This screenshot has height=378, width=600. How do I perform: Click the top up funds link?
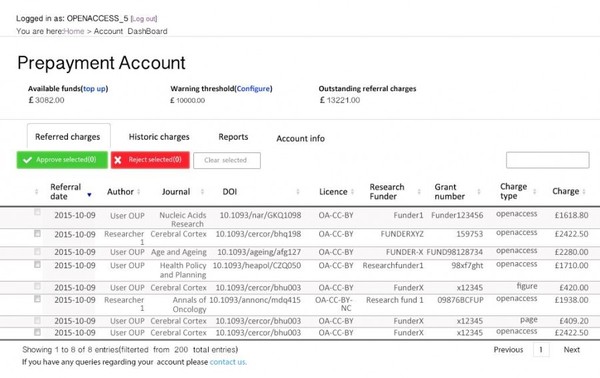tap(95, 89)
